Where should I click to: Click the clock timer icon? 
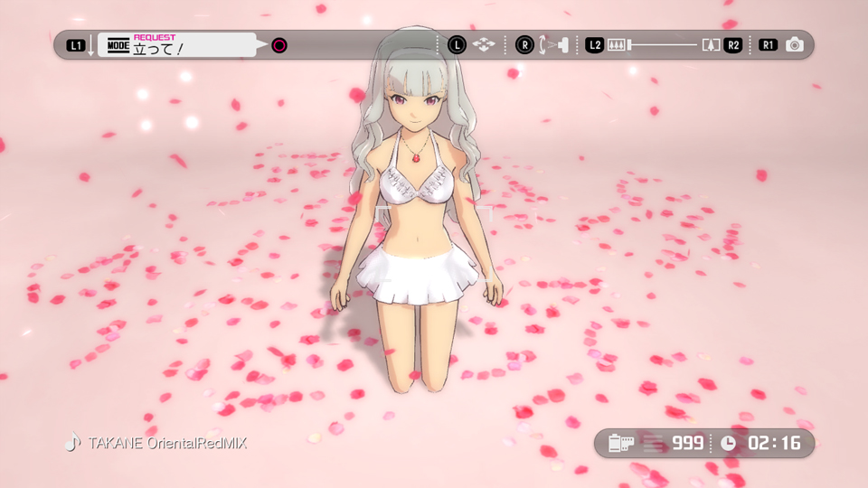point(729,444)
